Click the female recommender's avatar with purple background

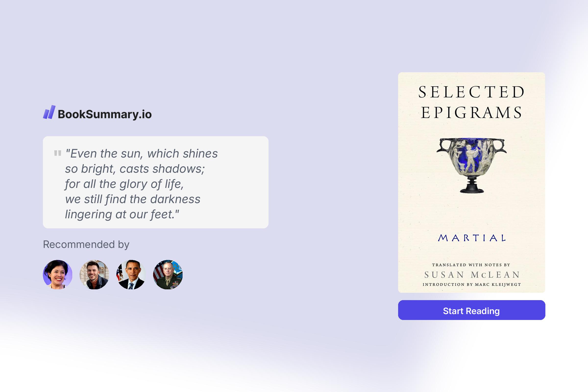[x=57, y=274]
